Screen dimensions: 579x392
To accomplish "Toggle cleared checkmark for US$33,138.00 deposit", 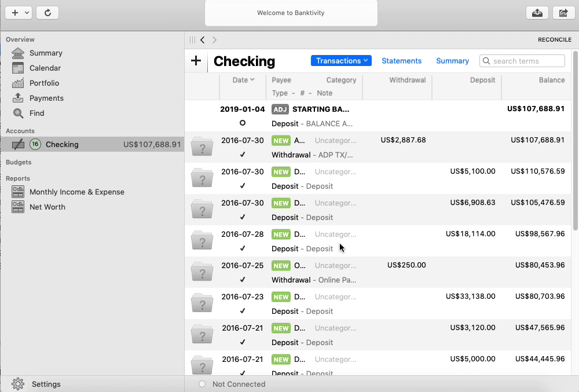I will (243, 311).
